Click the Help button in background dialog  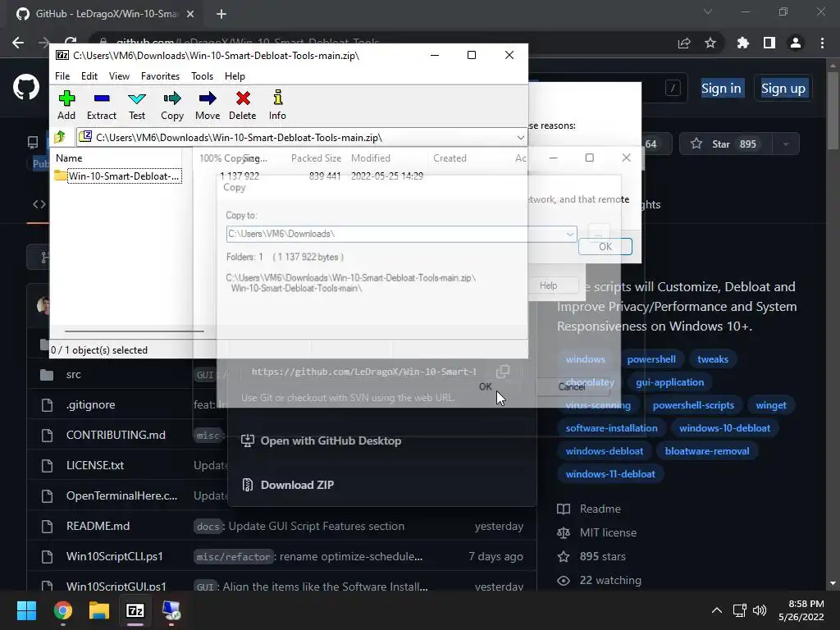click(x=549, y=285)
